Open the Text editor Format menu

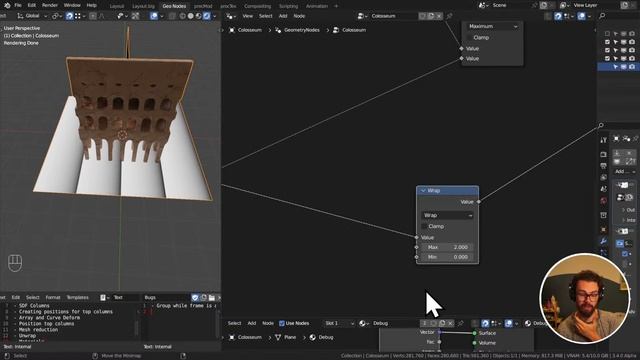[53, 298]
